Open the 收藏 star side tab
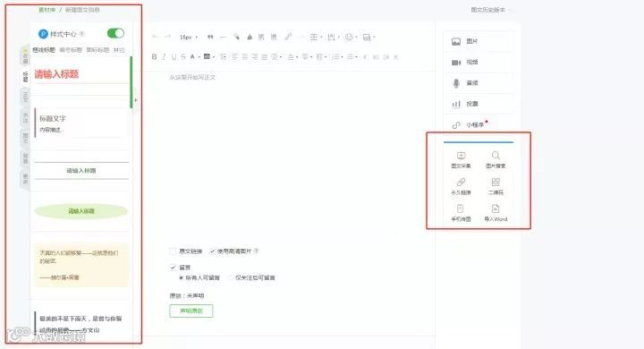 pos(25,56)
